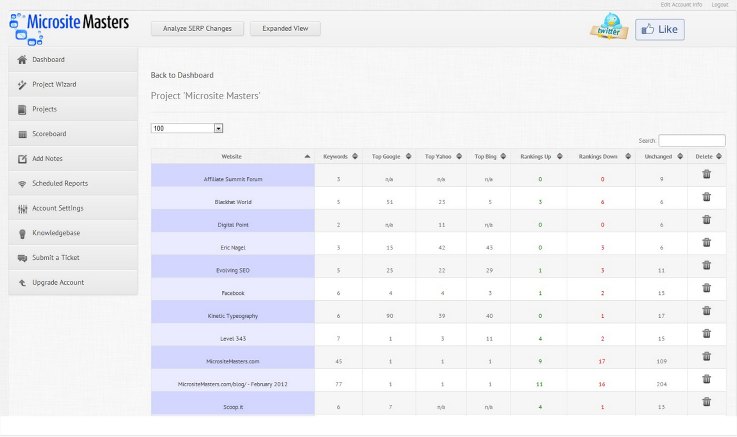The height and width of the screenshot is (437, 737).
Task: Sort table by Delete column
Action: [706, 156]
